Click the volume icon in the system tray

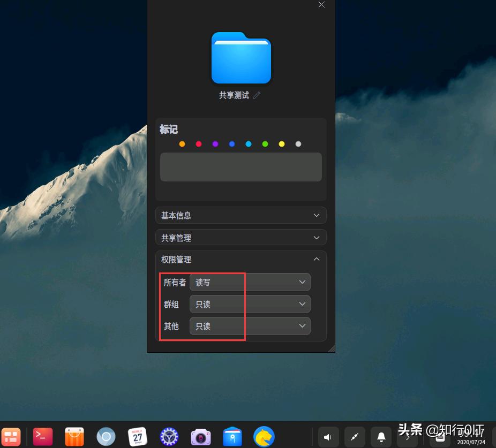coord(328,437)
